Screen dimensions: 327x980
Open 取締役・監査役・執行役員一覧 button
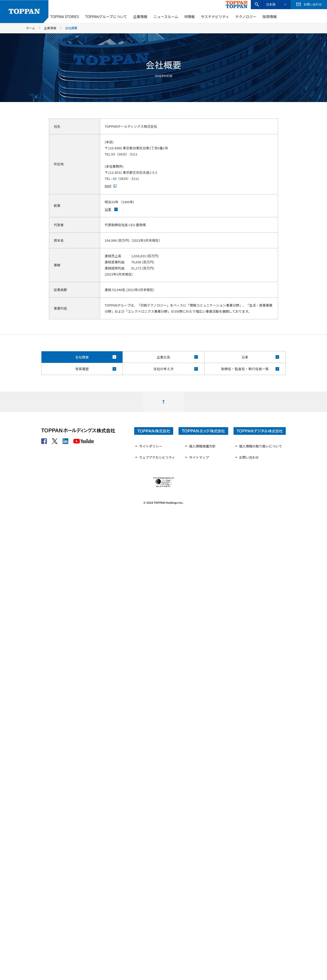(x=245, y=369)
